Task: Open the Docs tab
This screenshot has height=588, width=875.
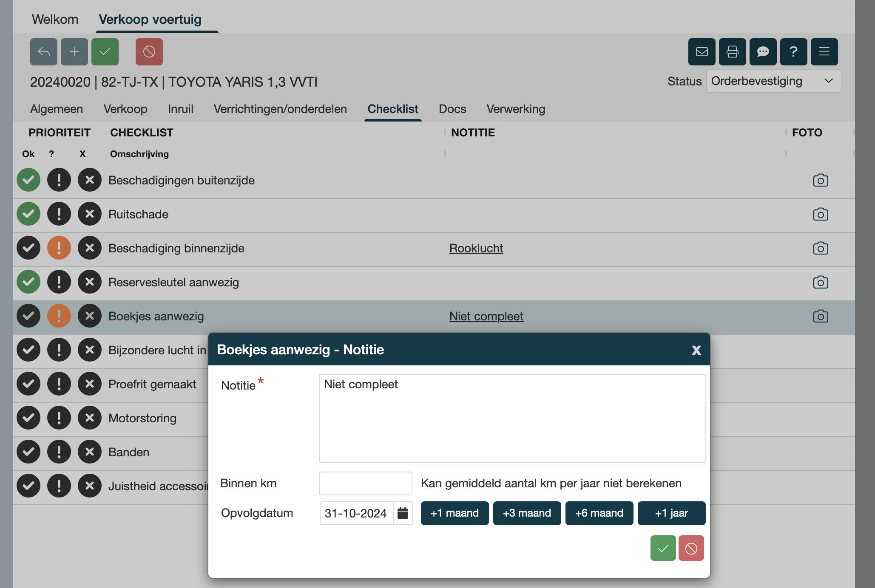Action: (452, 109)
